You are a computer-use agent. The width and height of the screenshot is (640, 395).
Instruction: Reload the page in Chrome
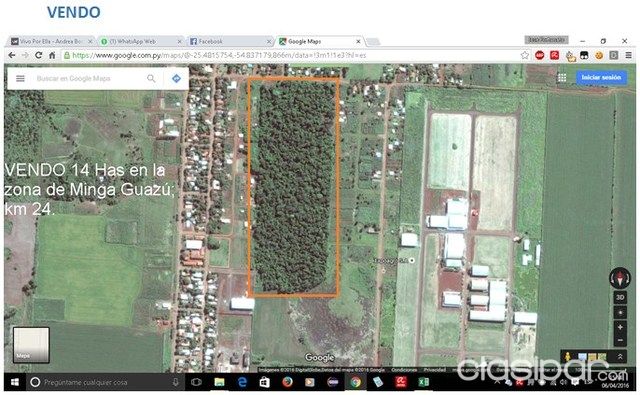[x=38, y=55]
